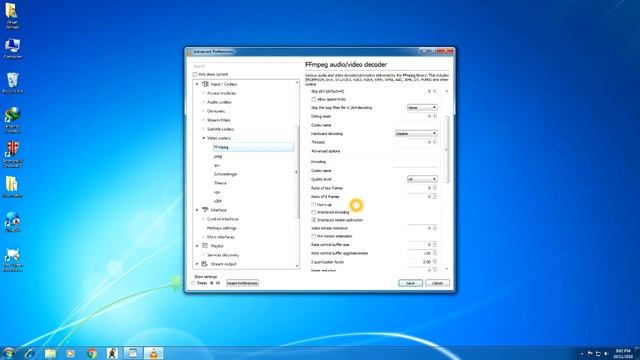Click the system tray volume icon
This screenshot has width=640, height=360.
coord(607,353)
